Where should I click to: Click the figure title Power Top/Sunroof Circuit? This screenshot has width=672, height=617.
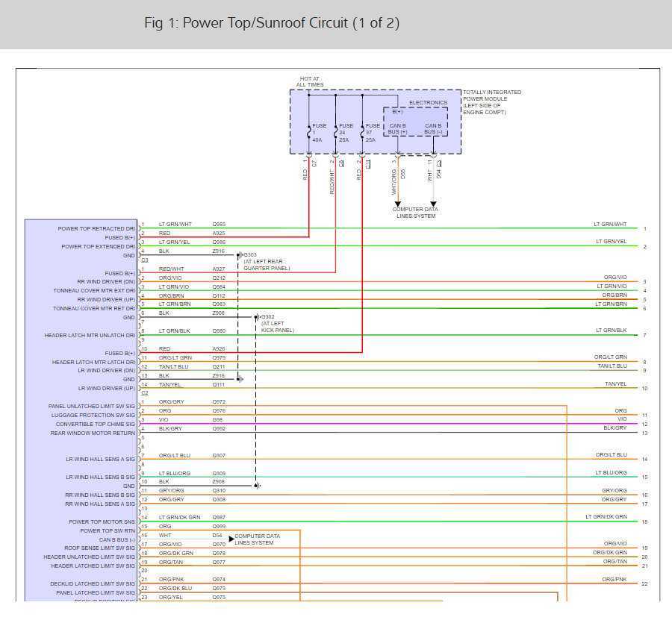272,22
